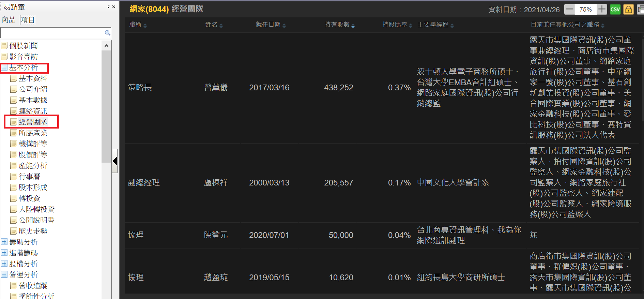Export the table with the CSV icon
The width and height of the screenshot is (644, 299).
615,9
